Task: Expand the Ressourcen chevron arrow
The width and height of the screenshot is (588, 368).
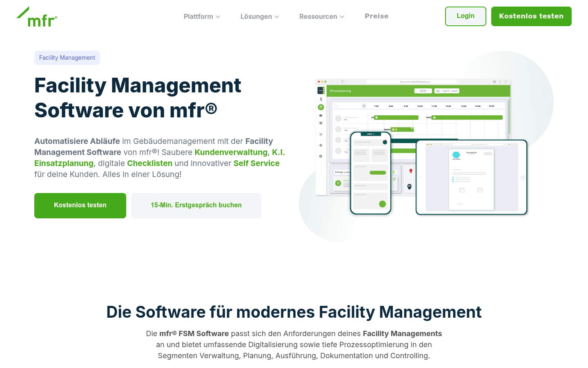Action: pos(342,17)
